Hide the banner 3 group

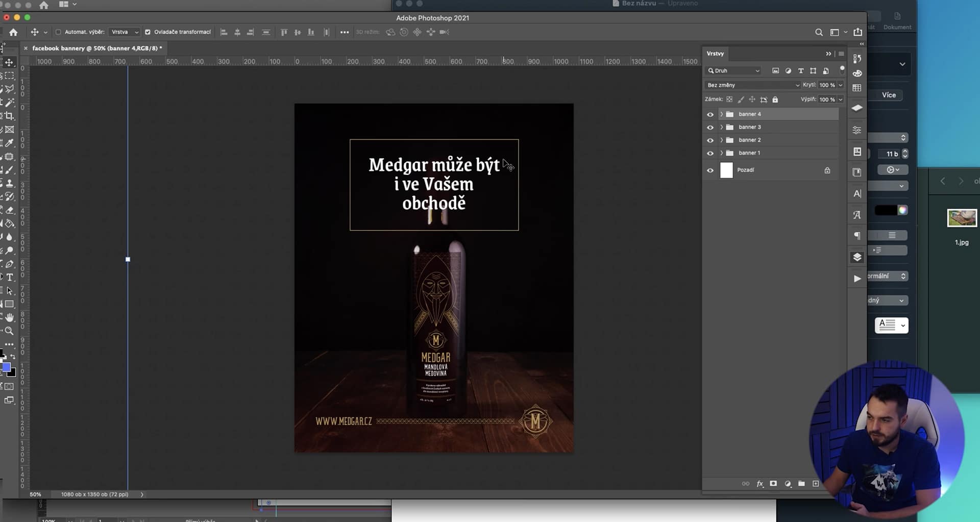(710, 127)
